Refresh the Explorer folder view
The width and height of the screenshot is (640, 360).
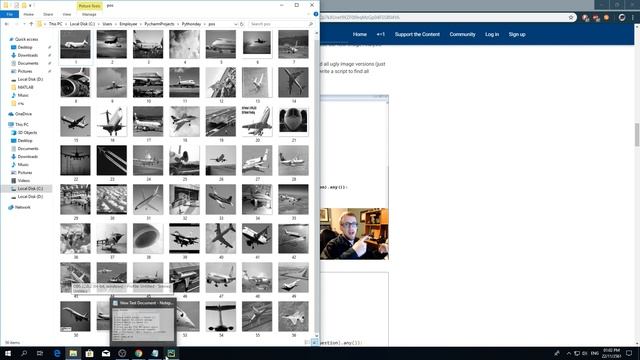point(242,24)
